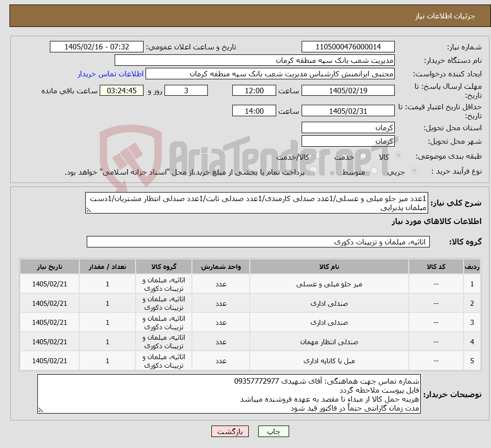
Task: Click the گروه کالا table column header
Action: coord(164,266)
